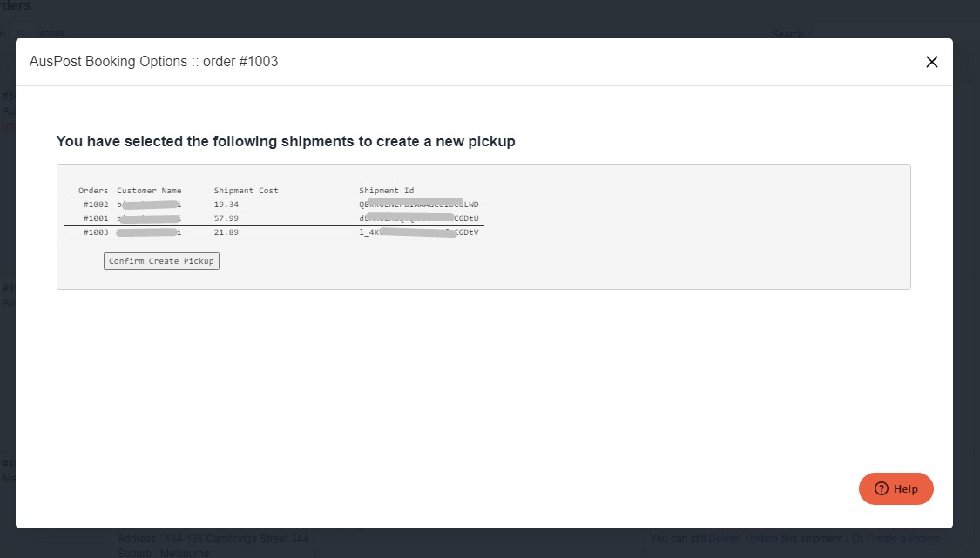Viewport: 980px width, 558px height.
Task: Click the shipment id ending in CGDtU
Action: pyautogui.click(x=419, y=218)
